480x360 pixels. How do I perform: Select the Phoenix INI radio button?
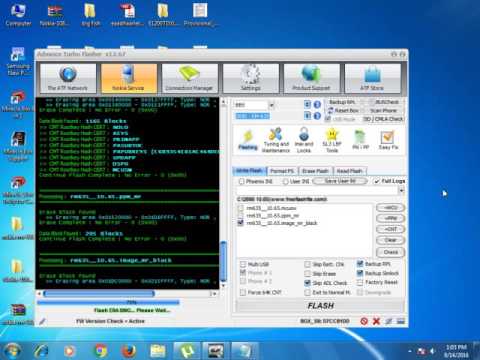(241, 181)
